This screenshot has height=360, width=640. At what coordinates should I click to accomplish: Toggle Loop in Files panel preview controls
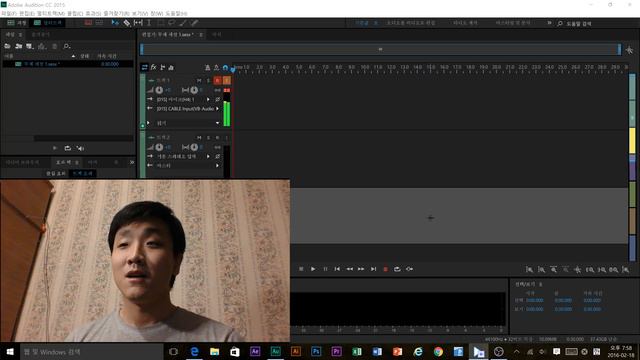tap(68, 148)
